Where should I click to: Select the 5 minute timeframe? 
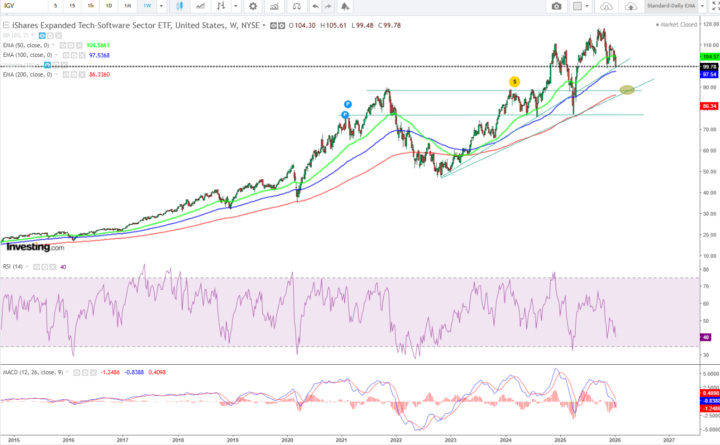coord(56,6)
